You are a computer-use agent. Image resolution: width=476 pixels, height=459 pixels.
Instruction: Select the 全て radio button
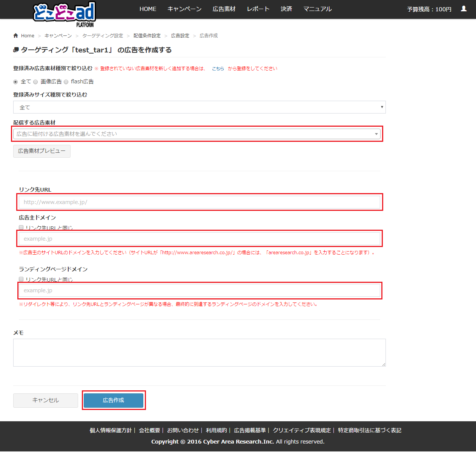click(15, 82)
